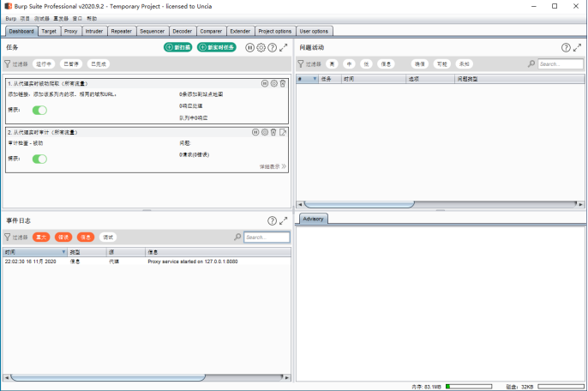Expand the Issue activity panel
588x391 pixels.
577,48
